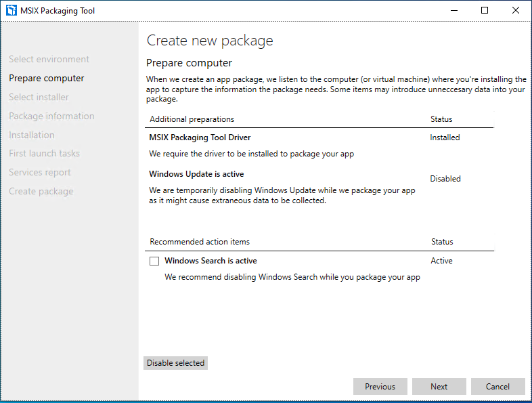Viewport: 532px width, 403px height.
Task: Open the Installation step
Action: point(32,135)
